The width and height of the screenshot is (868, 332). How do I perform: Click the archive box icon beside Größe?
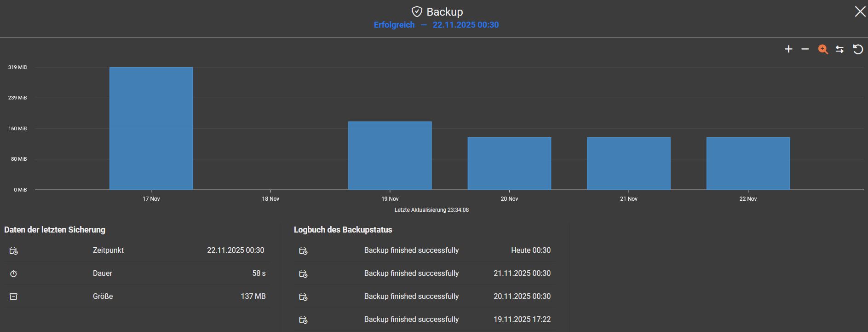tap(14, 297)
